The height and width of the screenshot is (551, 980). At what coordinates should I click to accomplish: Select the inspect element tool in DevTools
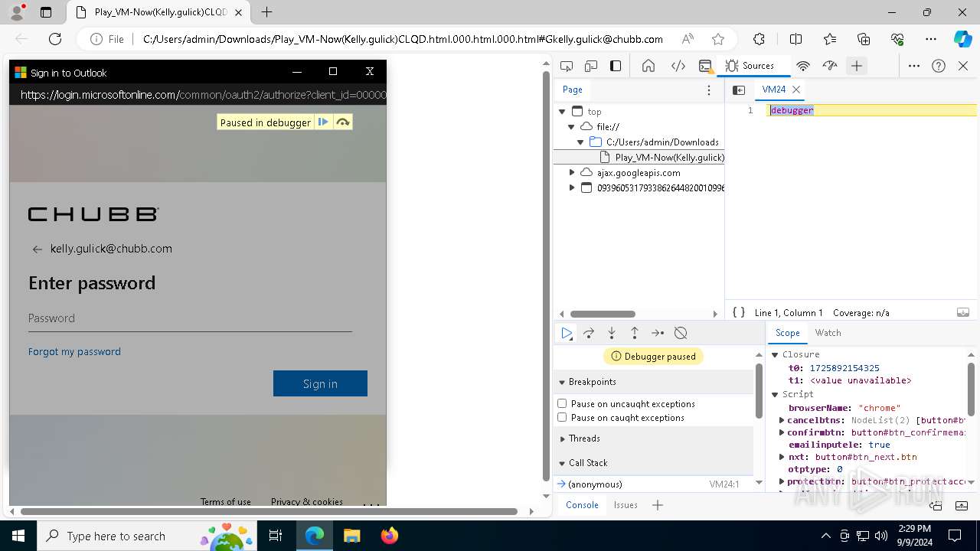pos(567,66)
